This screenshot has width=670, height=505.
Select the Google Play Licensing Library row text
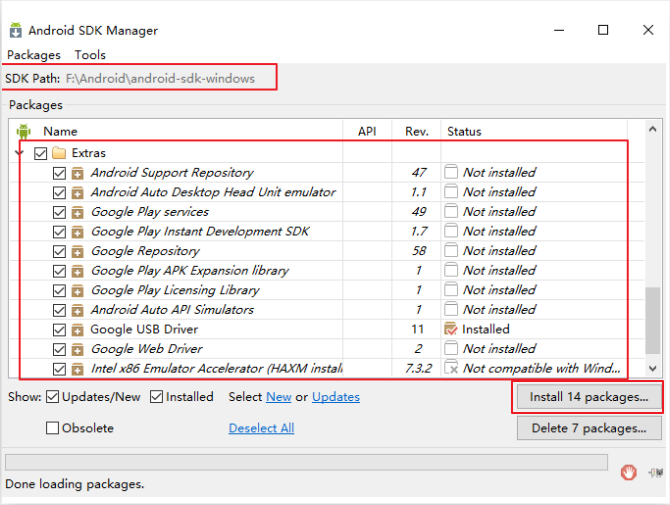(175, 290)
